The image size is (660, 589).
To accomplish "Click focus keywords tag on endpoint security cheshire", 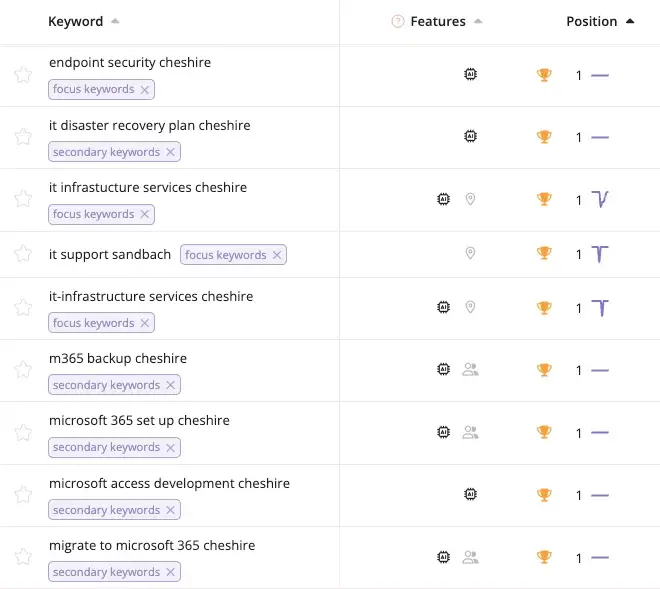I will pyautogui.click(x=93, y=89).
